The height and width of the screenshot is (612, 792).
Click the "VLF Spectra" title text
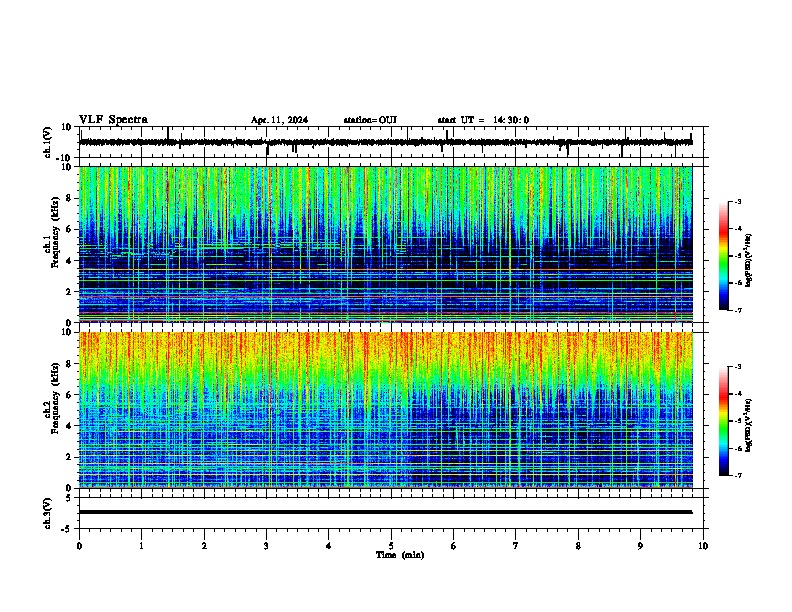[113, 120]
